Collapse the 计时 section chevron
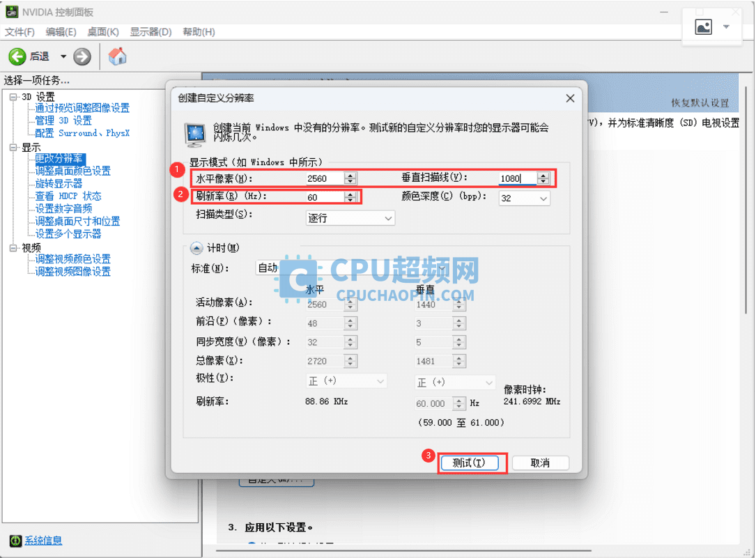 click(196, 248)
